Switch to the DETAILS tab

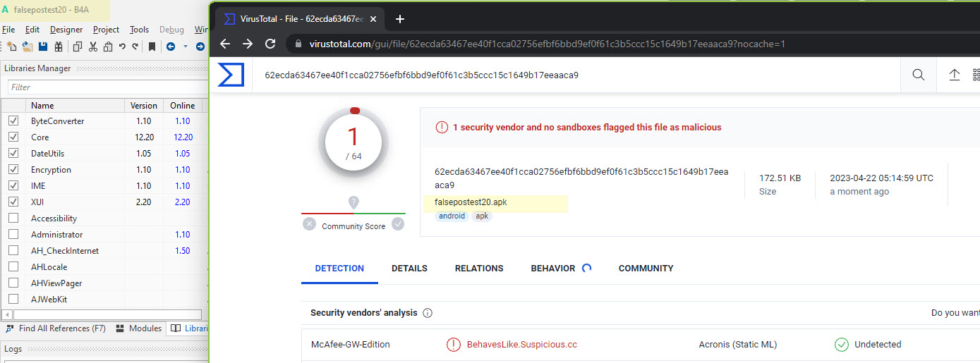(409, 269)
